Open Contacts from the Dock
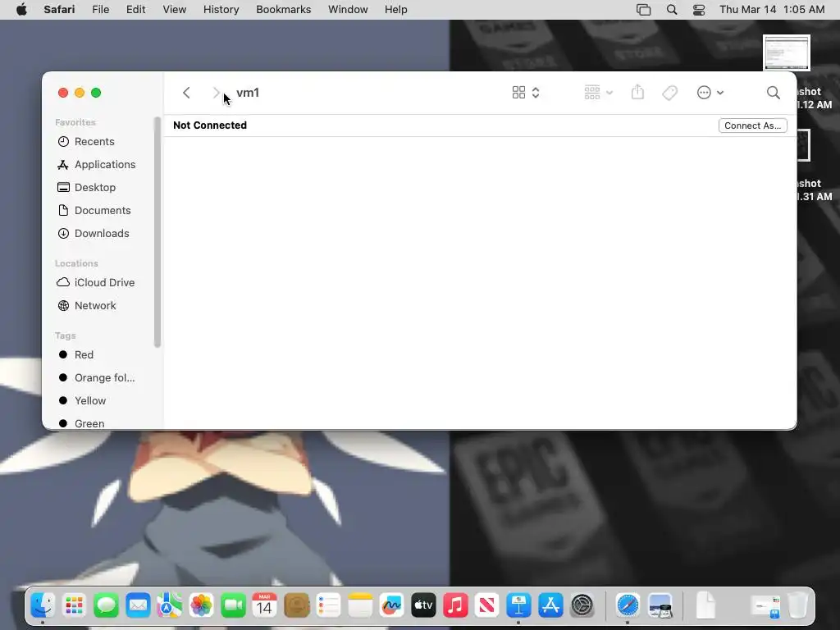Viewport: 840px width, 630px height. [x=297, y=606]
